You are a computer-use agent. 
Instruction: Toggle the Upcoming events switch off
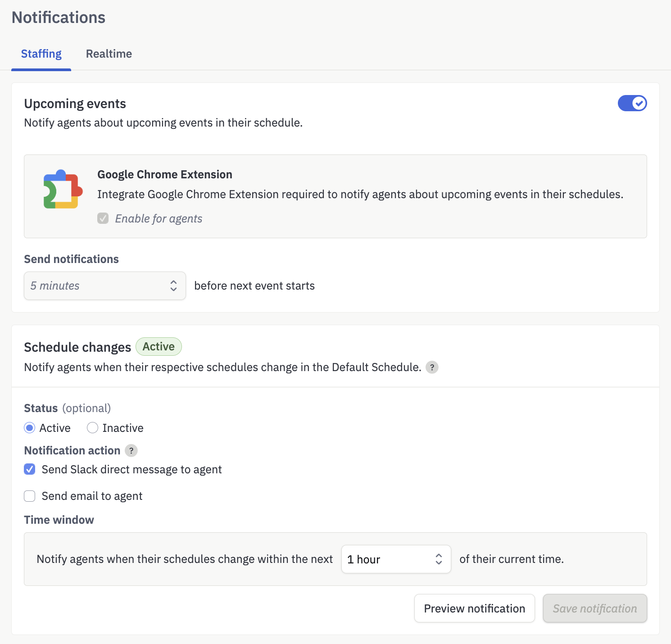632,103
